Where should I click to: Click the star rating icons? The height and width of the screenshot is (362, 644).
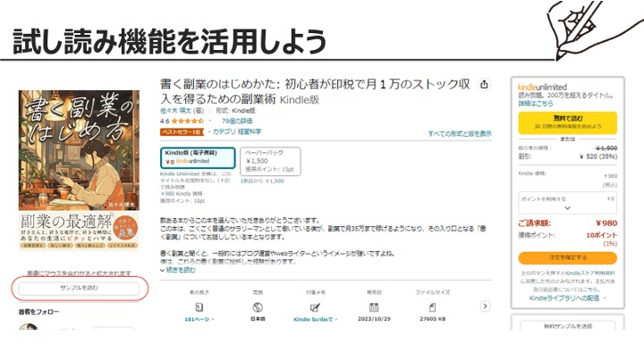click(x=187, y=121)
